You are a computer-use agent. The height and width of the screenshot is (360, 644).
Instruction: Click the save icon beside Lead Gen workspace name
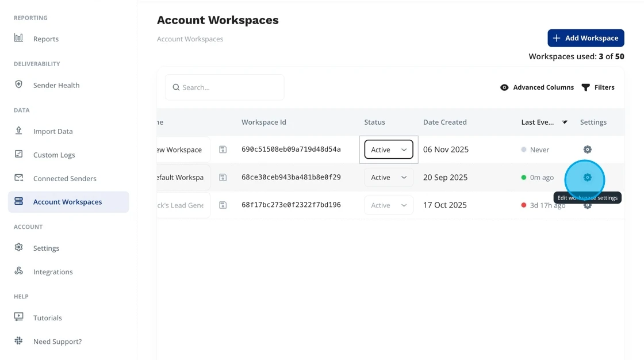223,205
